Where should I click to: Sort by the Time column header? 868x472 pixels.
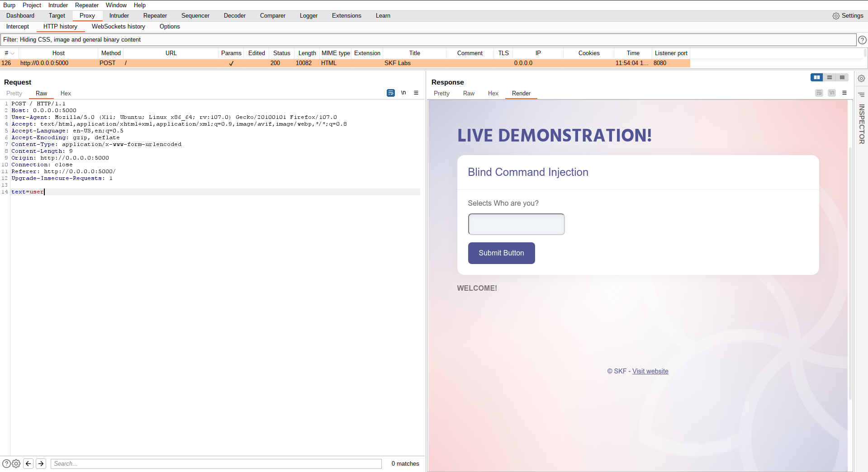pos(633,53)
